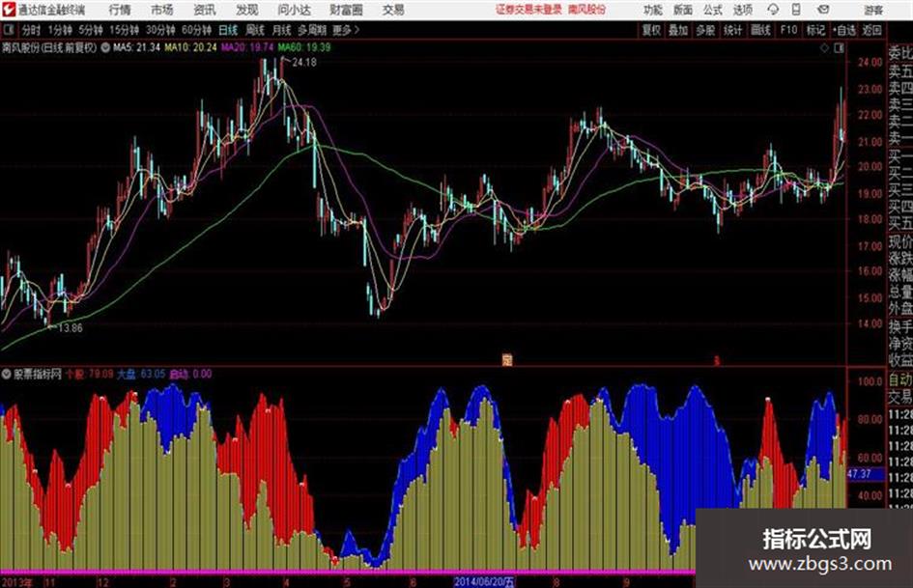Open the envelope messages icon

(823, 10)
